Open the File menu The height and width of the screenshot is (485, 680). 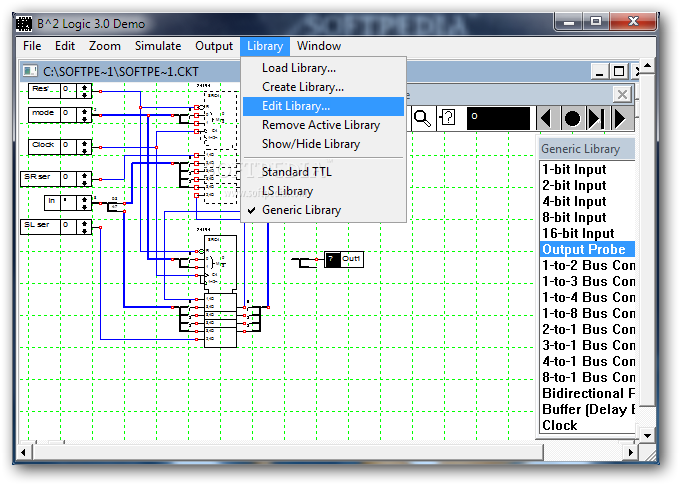click(32, 46)
